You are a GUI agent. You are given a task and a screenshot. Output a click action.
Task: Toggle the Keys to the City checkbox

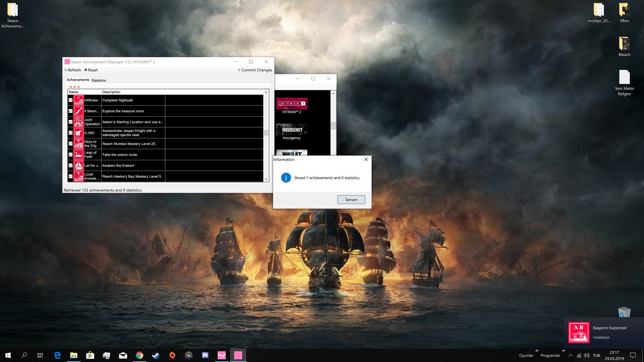click(70, 144)
